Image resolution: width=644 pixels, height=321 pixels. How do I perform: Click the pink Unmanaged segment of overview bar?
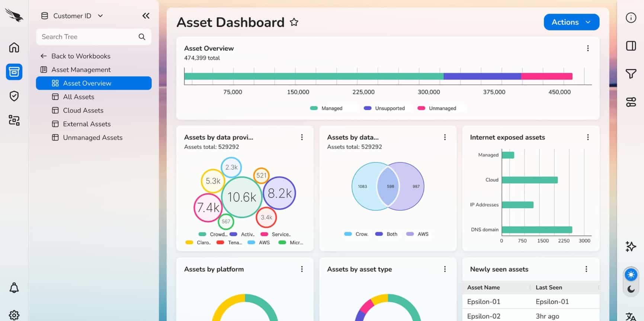547,76
